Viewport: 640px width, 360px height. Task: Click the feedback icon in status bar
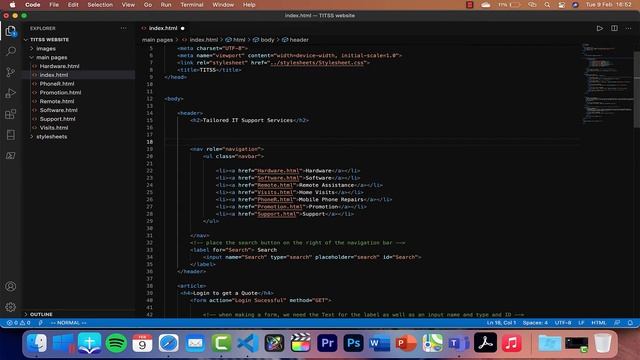[x=617, y=322]
